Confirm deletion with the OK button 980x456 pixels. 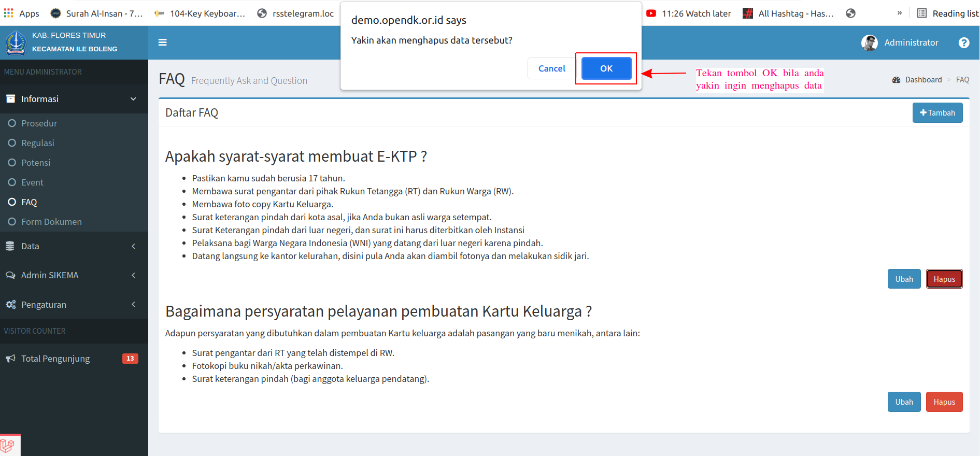click(606, 68)
